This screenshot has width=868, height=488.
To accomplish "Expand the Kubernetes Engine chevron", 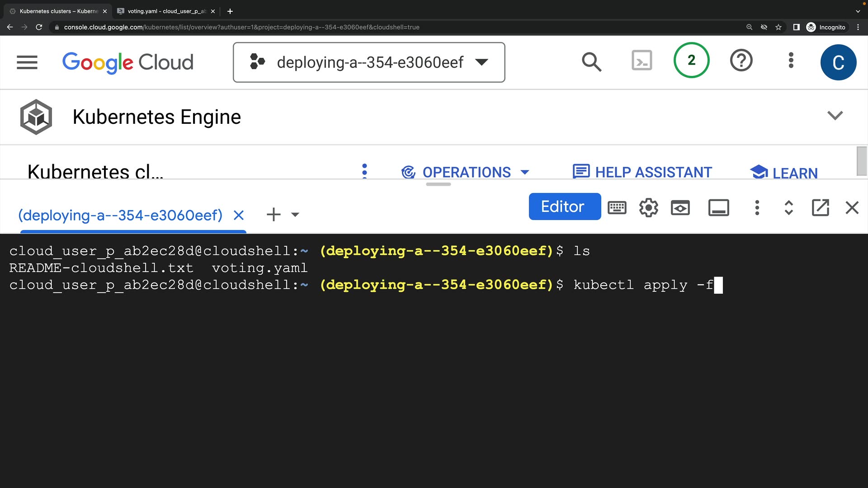I will pos(835,116).
